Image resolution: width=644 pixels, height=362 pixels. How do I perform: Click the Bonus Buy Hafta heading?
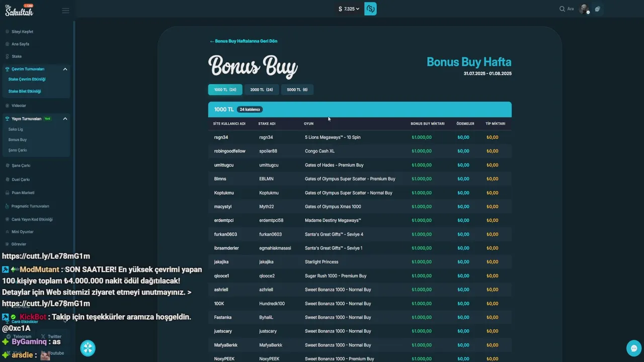pos(469,62)
